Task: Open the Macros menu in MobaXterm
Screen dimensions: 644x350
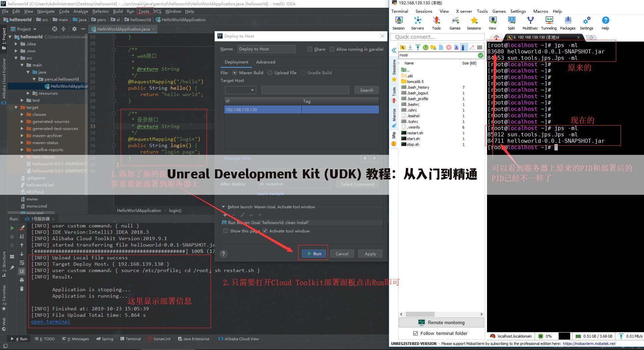Action: pos(540,11)
